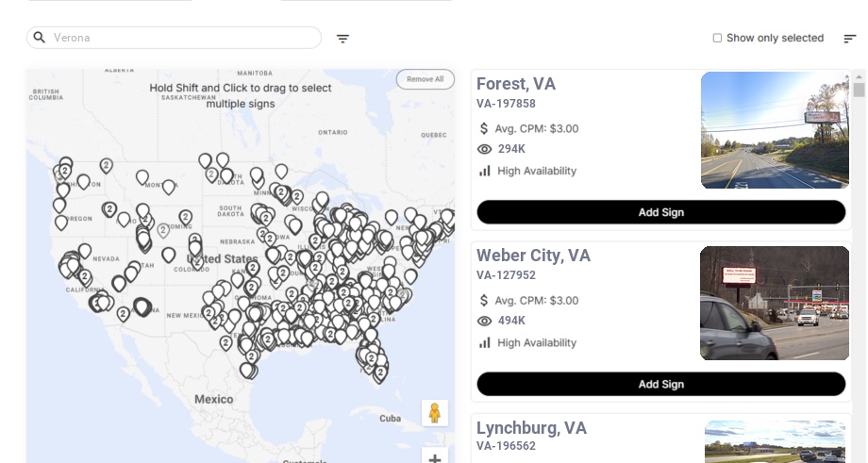This screenshot has height=463, width=868.
Task: Click the availability bars icon for Weber City
Action: tap(485, 342)
